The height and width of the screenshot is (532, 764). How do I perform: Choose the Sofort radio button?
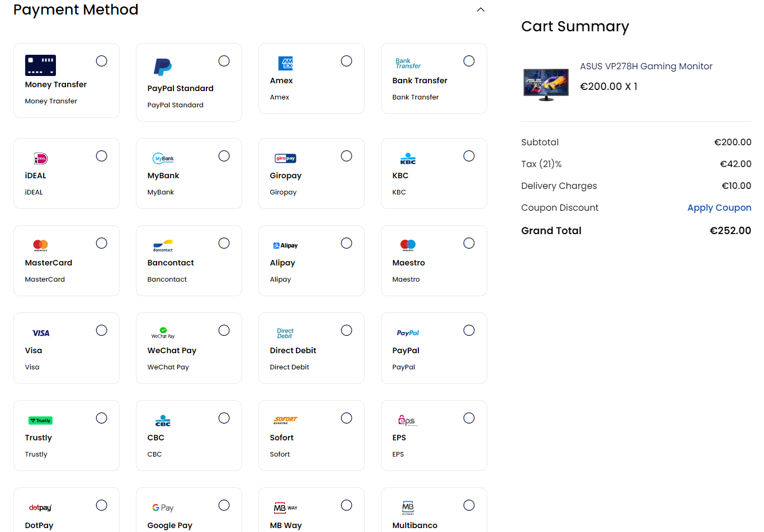pyautogui.click(x=347, y=418)
